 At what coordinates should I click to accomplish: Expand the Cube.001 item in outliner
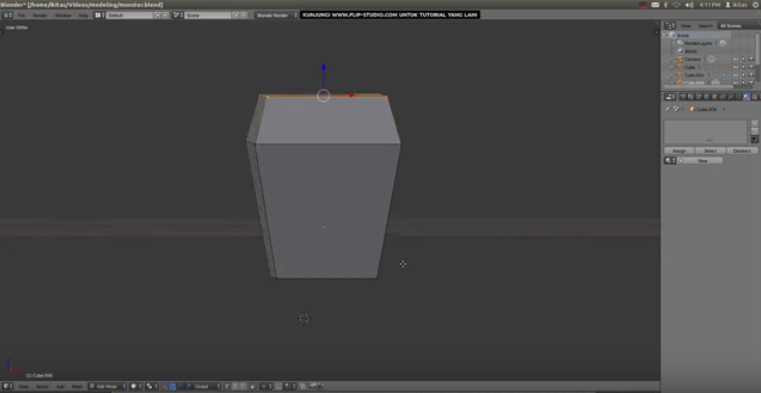pyautogui.click(x=672, y=75)
